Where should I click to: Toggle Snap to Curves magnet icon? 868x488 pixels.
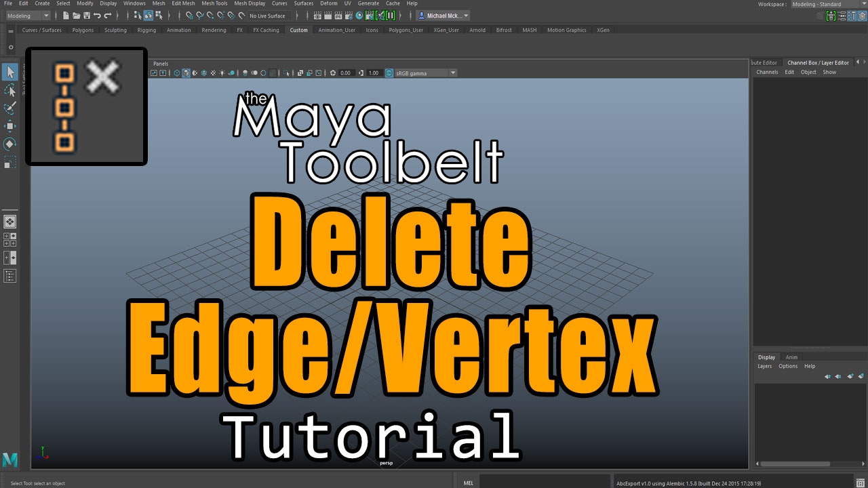[200, 16]
